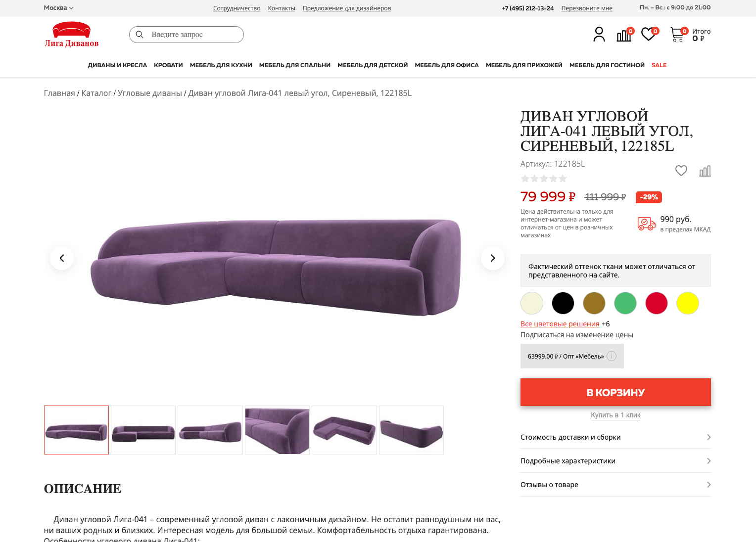Open the Кровати menu item
The width and height of the screenshot is (756, 542).
[x=168, y=65]
